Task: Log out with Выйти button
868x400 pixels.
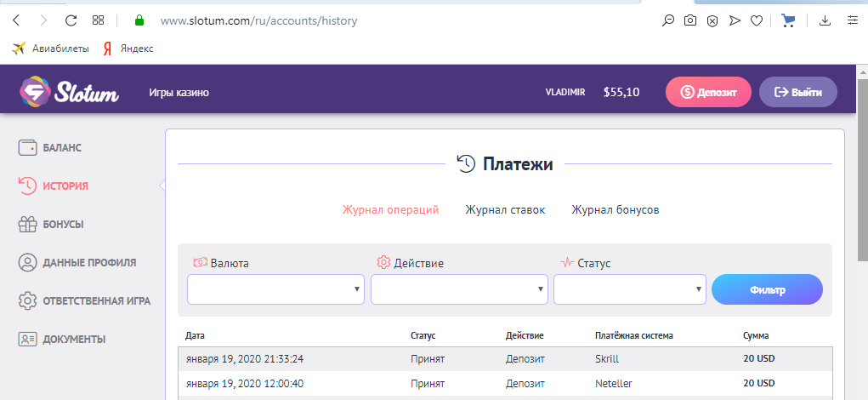Action: (797, 92)
